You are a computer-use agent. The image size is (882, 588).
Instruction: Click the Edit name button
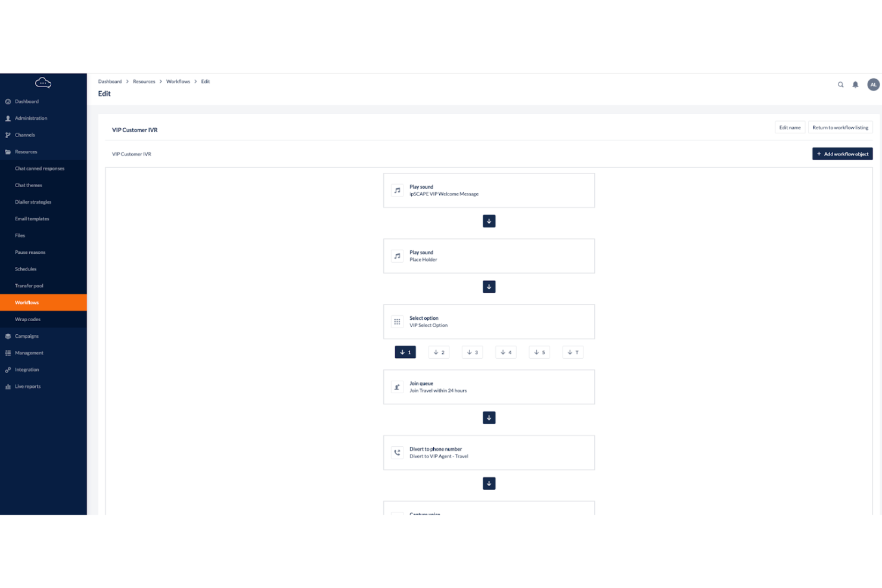(790, 127)
